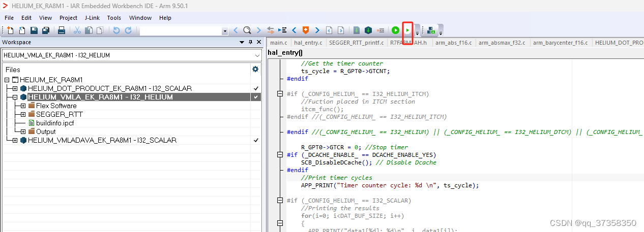644x232 pixels.
Task: Pin the Workspace panel
Action: pos(250,42)
